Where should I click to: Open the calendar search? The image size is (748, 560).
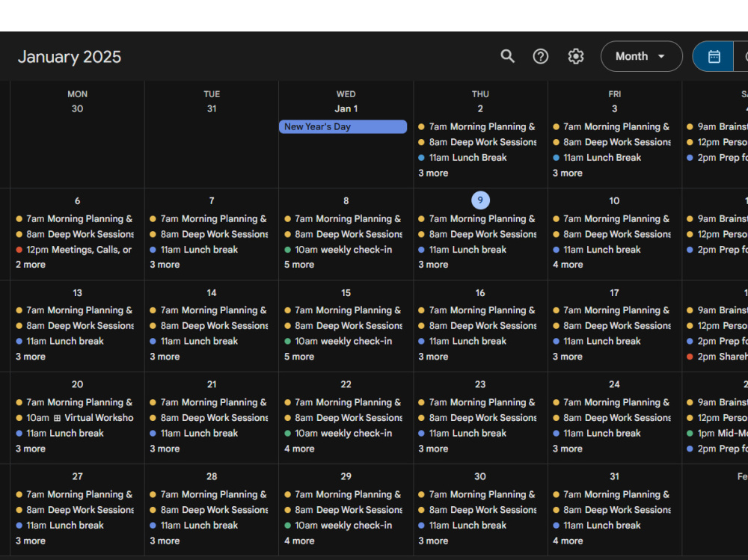tap(507, 56)
